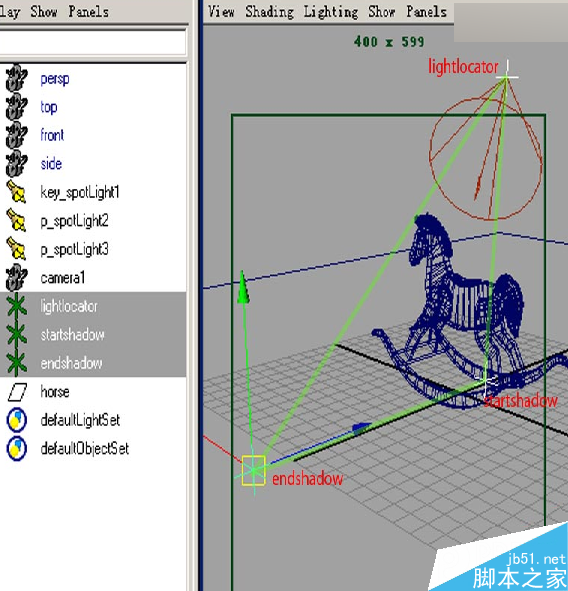Click the lightlocator locator icon
The image size is (568, 591).
(16, 306)
